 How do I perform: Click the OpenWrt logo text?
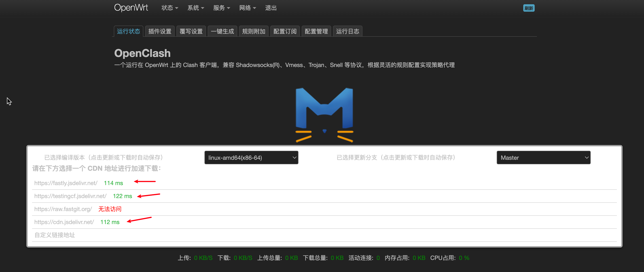point(131,8)
